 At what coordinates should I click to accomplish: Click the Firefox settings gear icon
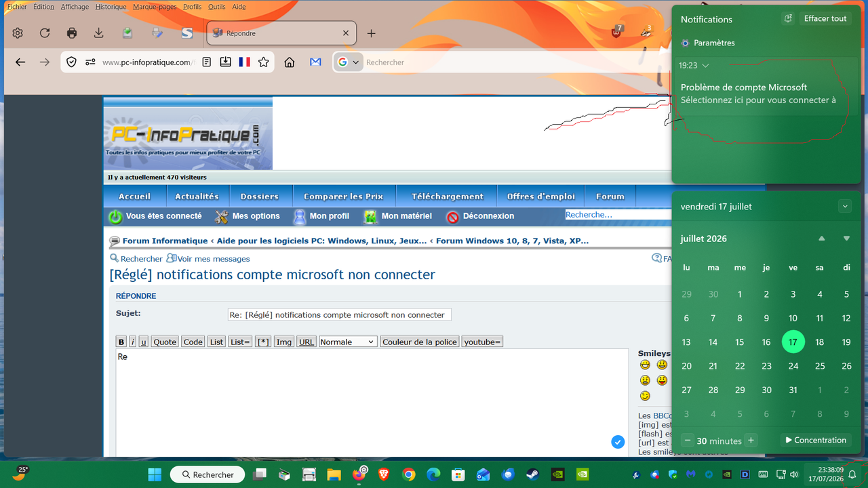(18, 33)
